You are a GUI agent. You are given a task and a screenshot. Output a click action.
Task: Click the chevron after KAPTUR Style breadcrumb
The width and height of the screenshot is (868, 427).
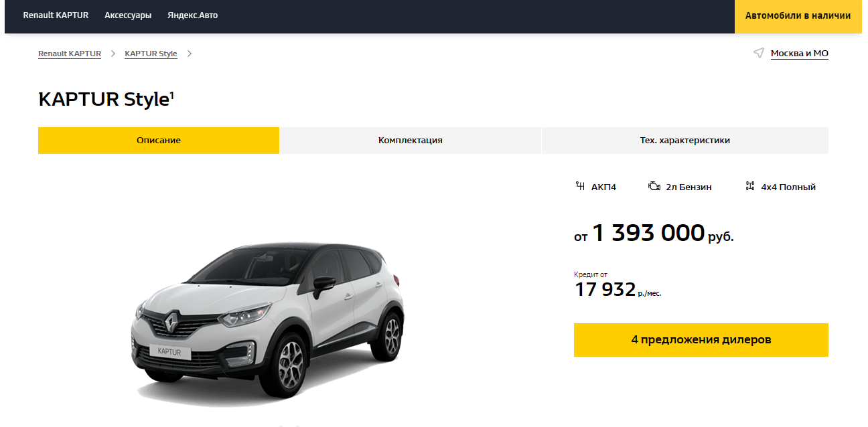190,54
